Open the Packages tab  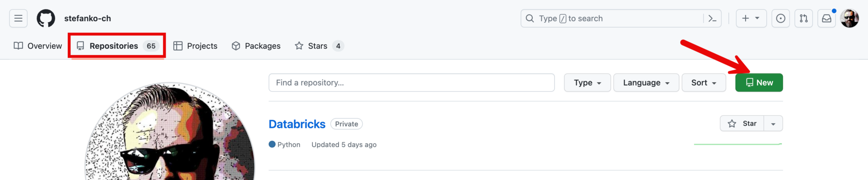(256, 46)
